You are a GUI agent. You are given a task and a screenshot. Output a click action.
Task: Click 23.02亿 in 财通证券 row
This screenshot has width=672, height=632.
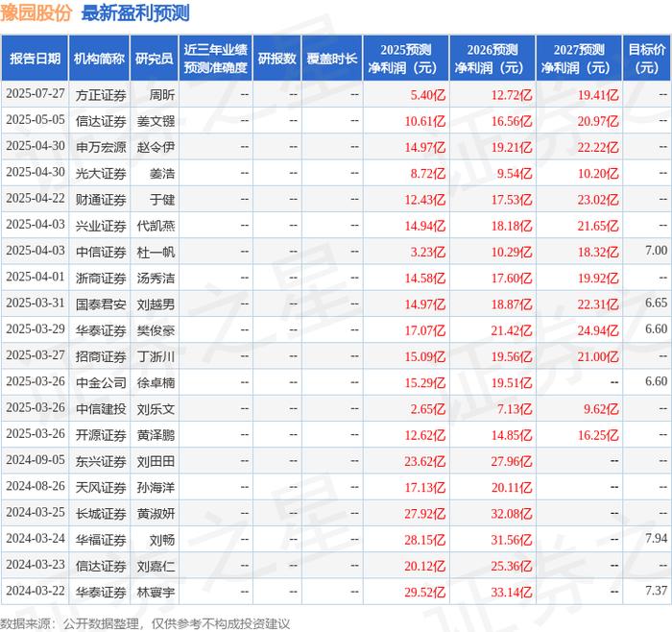pos(598,200)
